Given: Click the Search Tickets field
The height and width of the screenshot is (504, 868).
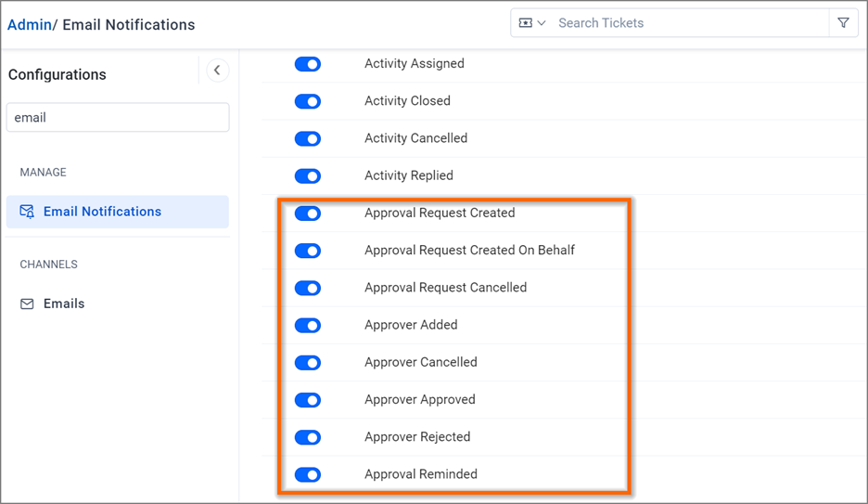Looking at the screenshot, I should [692, 23].
